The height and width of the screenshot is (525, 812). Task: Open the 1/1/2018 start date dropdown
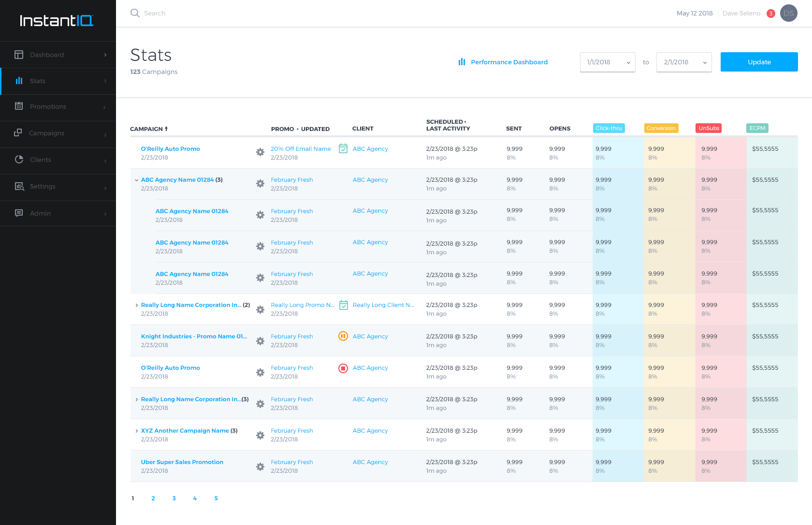point(607,62)
